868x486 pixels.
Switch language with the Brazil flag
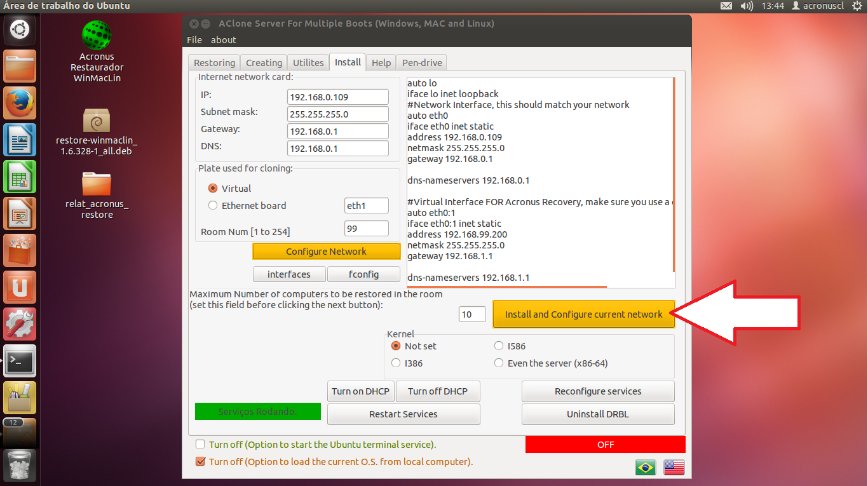(x=646, y=467)
